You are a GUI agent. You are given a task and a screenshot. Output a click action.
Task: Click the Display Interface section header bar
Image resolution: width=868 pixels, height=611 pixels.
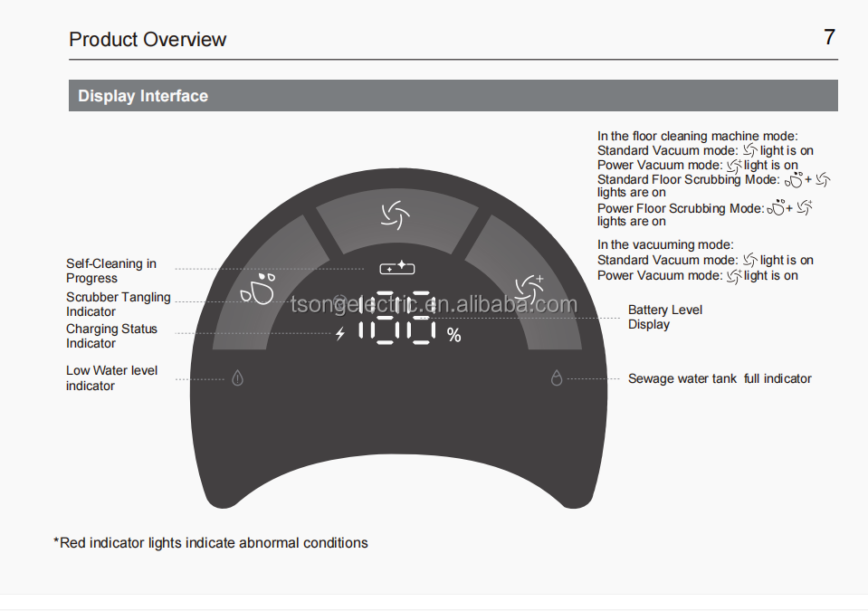453,95
